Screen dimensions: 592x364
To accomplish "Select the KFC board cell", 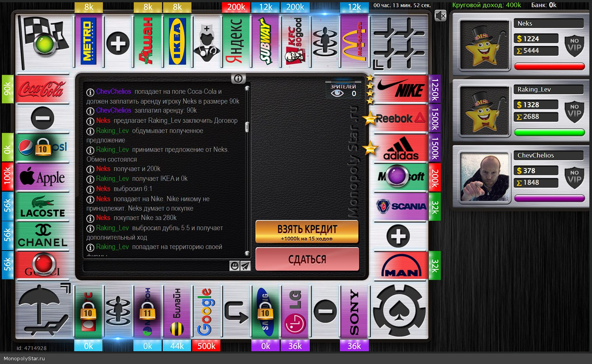I will click(295, 41).
